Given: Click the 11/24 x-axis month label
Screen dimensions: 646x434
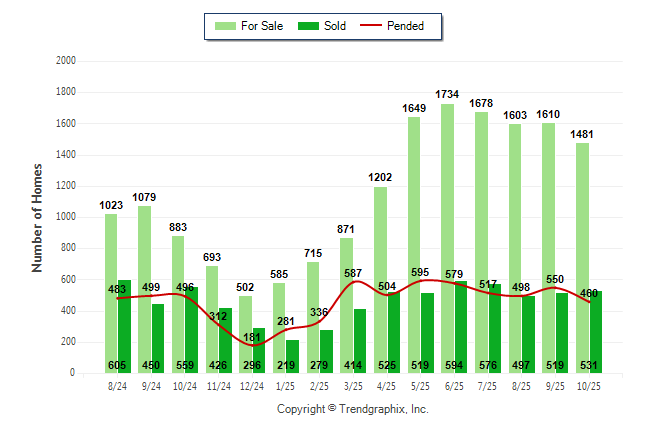Looking at the screenshot, I should click(x=218, y=385).
